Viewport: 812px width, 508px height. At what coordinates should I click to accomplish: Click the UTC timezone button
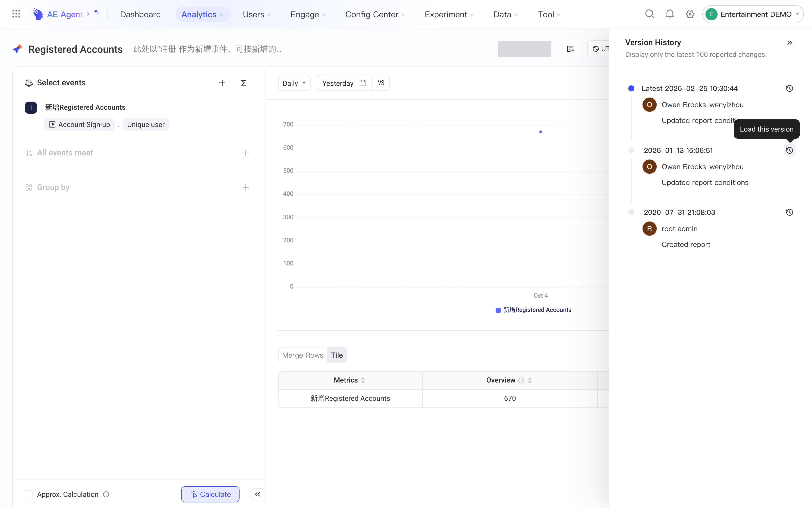(x=599, y=49)
